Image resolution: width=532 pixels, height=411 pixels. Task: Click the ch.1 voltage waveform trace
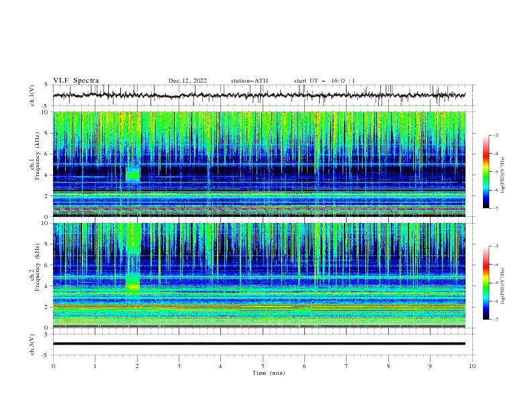(x=259, y=95)
